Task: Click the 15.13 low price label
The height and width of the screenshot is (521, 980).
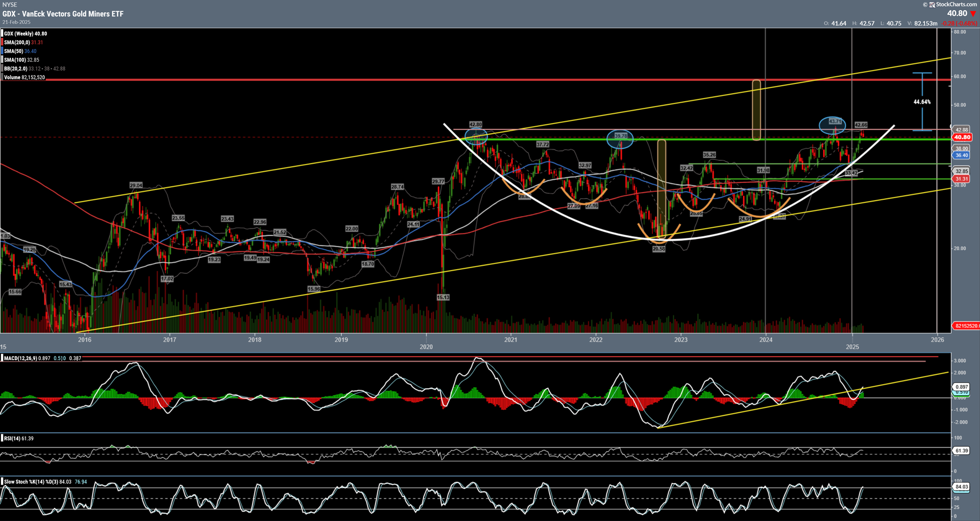Action: pyautogui.click(x=443, y=297)
